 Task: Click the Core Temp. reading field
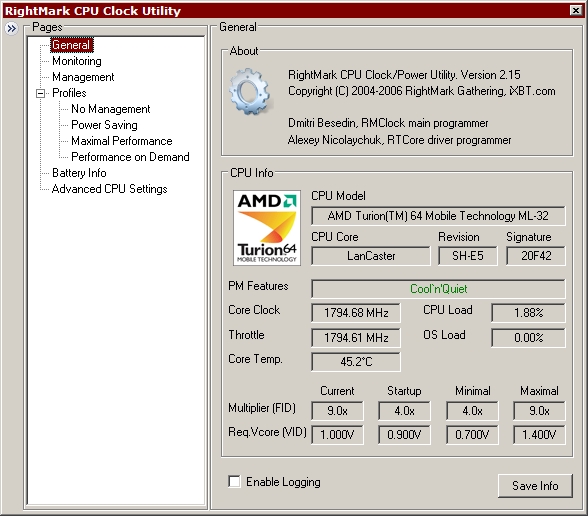click(x=356, y=362)
